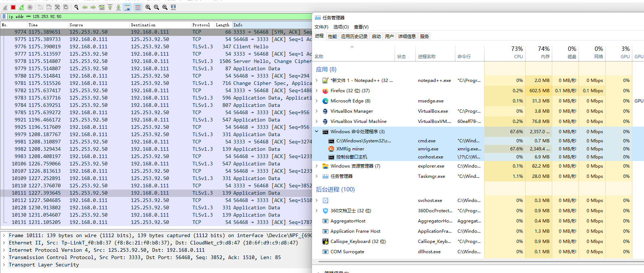The image size is (644, 273).
Task: Reload the capture file in Wireshark
Action: point(66,7)
